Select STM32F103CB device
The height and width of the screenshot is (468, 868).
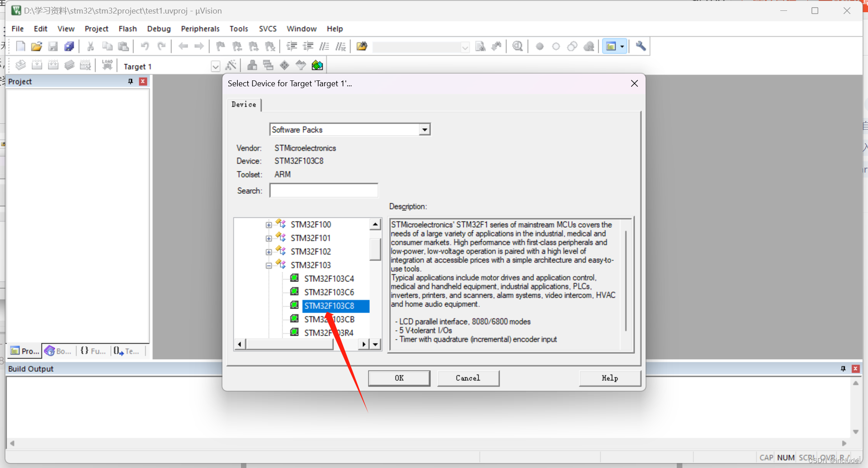[x=329, y=319]
